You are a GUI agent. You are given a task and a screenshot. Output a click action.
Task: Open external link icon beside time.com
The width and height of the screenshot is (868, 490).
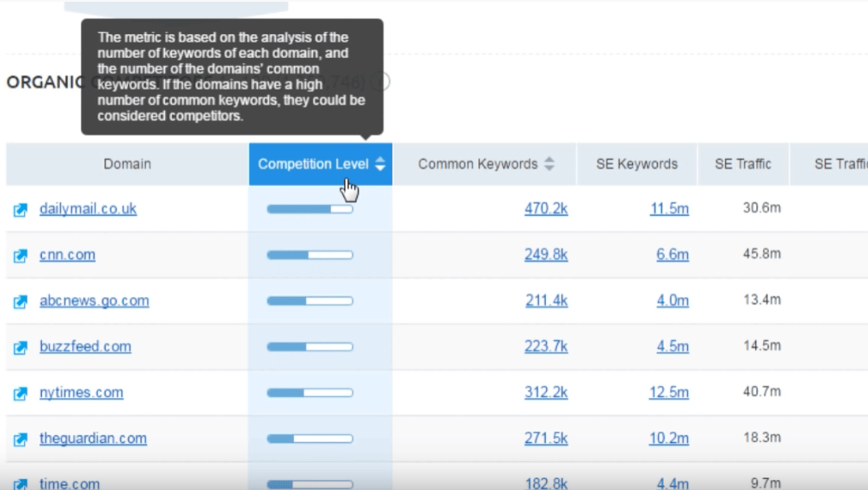pyautogui.click(x=21, y=484)
